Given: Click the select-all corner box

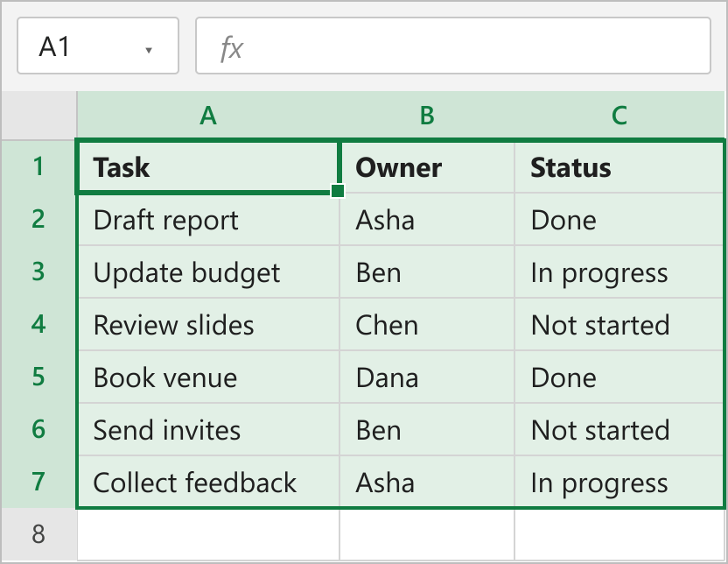Looking at the screenshot, I should click(39, 116).
